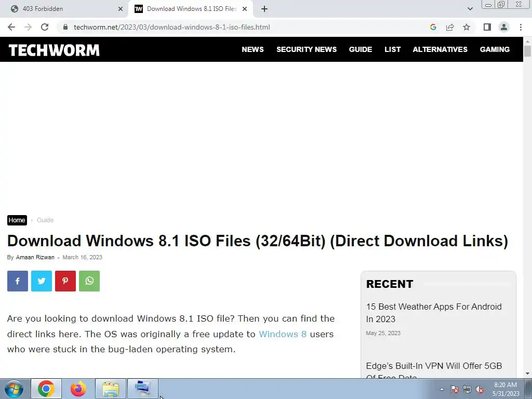Pin the article on Pinterest
532x399 pixels.
(x=65, y=281)
